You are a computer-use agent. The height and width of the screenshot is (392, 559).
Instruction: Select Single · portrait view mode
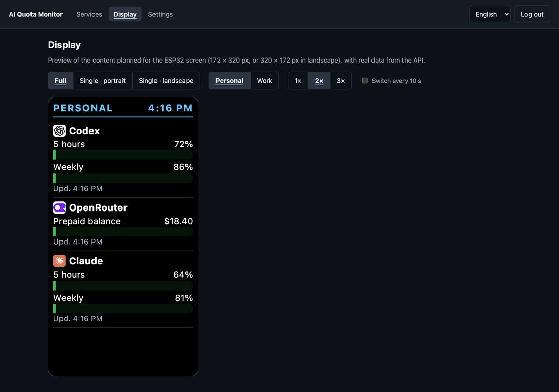[x=103, y=81]
